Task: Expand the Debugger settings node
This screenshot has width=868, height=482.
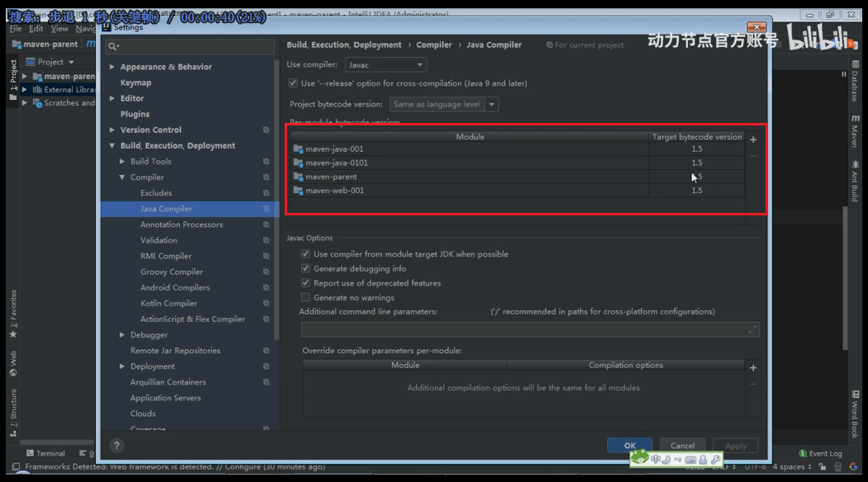Action: (122, 334)
